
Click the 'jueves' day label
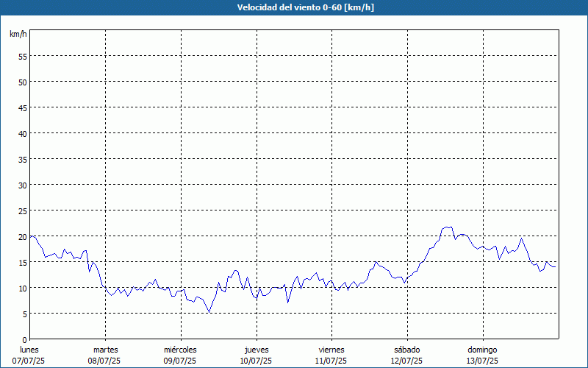(257, 350)
